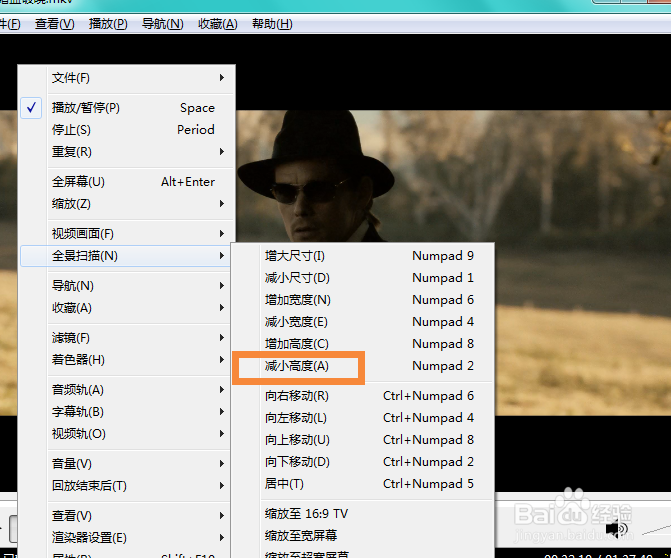Viewport: 671px width, 558px height.
Task: Expand 收藏(A) in the context menu
Action: (x=125, y=308)
